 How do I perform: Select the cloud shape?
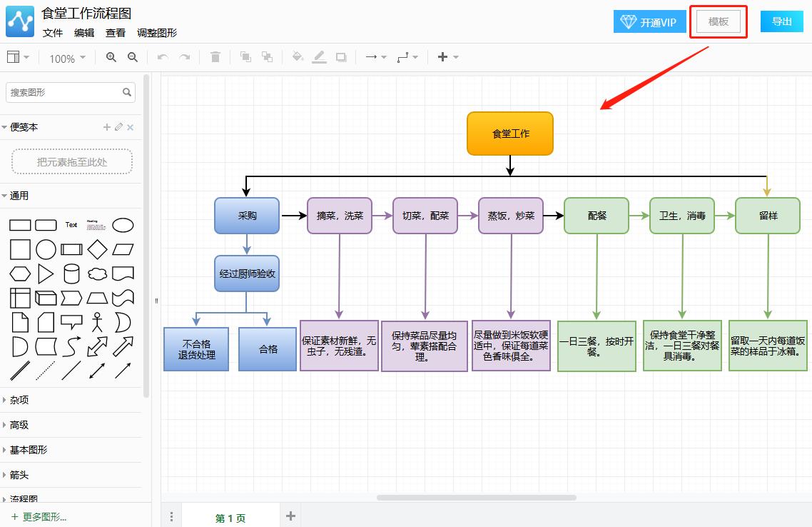pyautogui.click(x=97, y=273)
